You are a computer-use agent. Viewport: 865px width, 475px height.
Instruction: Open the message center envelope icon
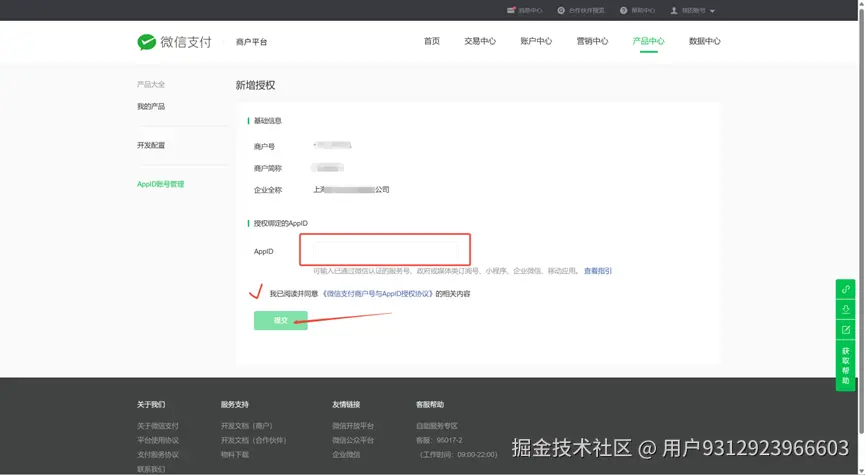tap(511, 10)
